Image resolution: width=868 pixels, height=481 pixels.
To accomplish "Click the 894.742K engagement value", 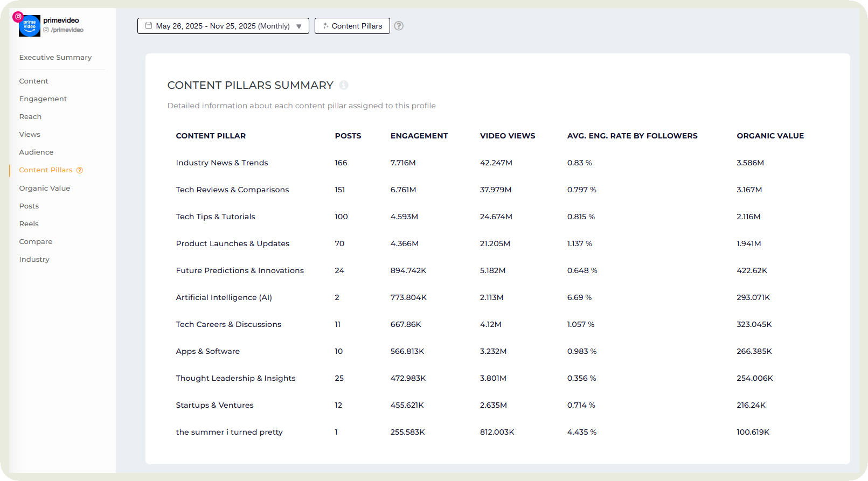I will pos(408,270).
